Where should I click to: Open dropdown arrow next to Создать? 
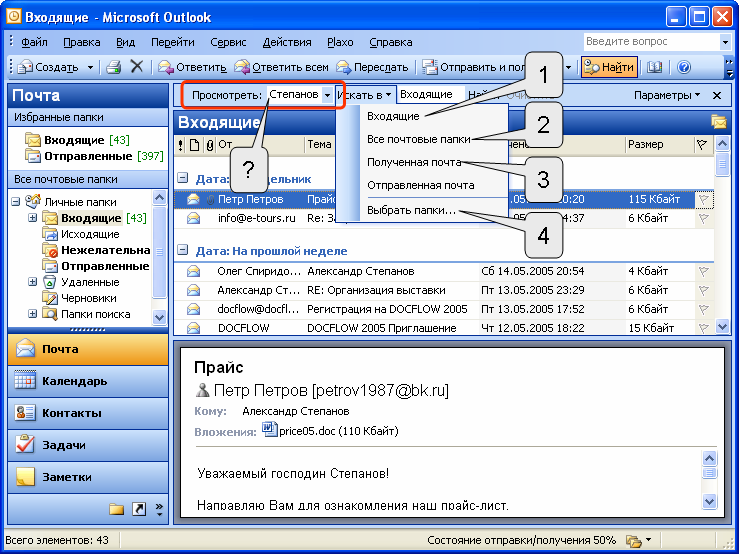point(90,67)
